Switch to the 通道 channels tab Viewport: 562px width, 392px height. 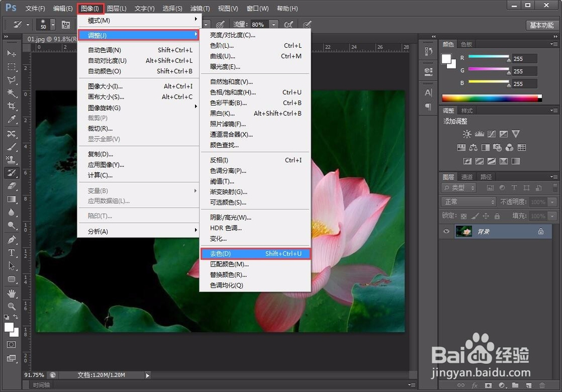pos(467,176)
